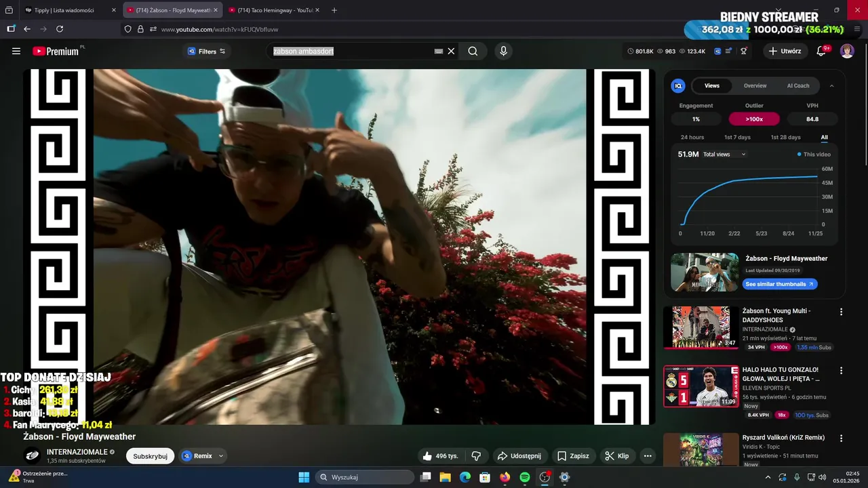The height and width of the screenshot is (488, 868).
Task: Click the browser address bar URL
Action: pyautogui.click(x=220, y=29)
